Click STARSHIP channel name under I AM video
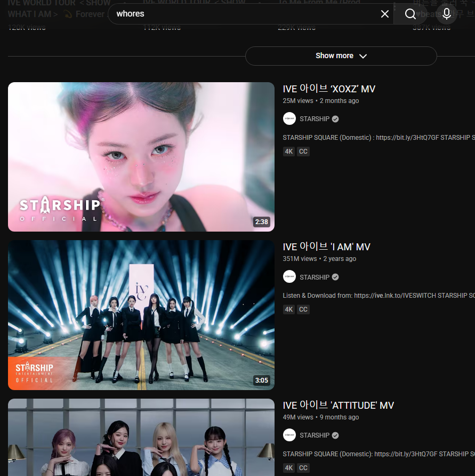475x476 pixels. click(x=315, y=277)
